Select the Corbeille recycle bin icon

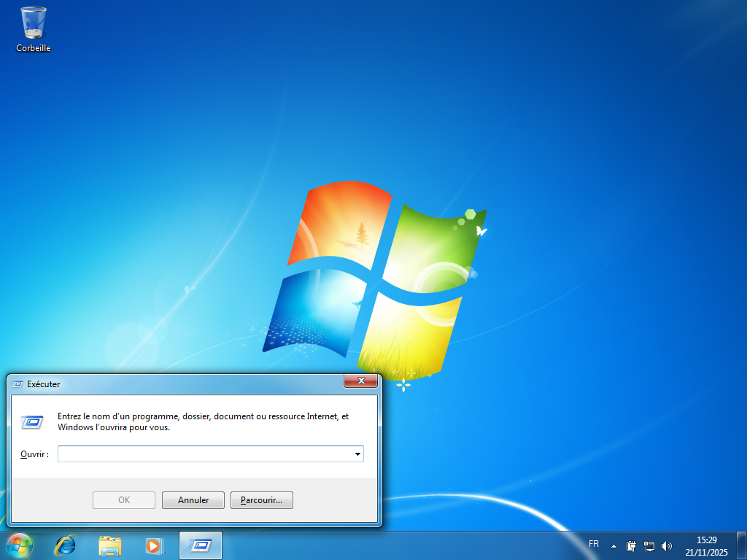click(x=34, y=23)
